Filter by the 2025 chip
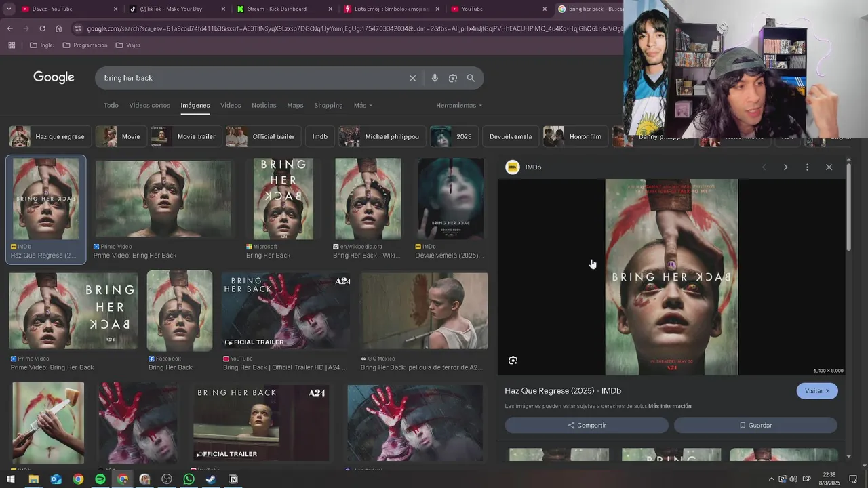The image size is (868, 488). (454, 137)
